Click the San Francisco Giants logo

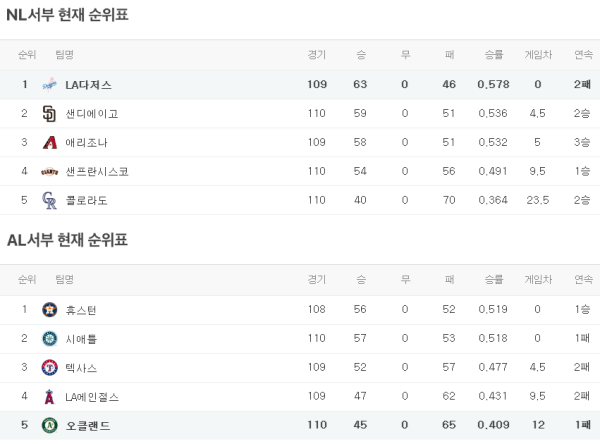(x=50, y=172)
